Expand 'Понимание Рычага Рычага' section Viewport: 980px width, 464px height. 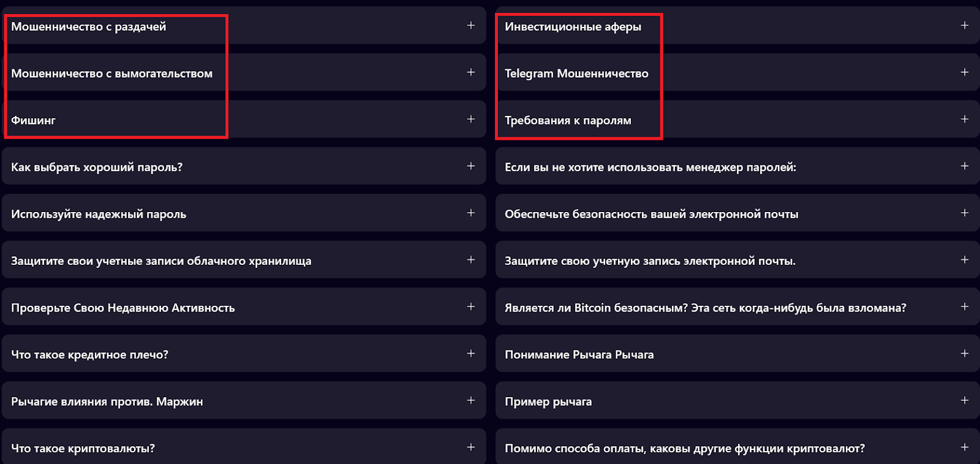pyautogui.click(x=964, y=354)
